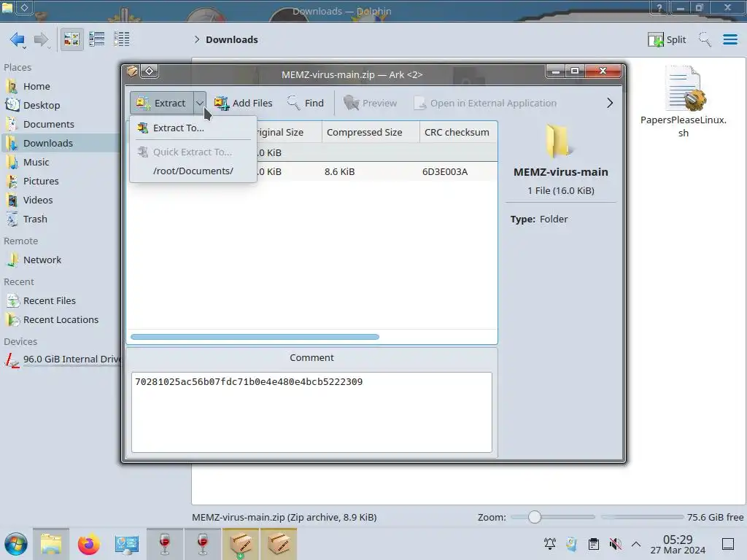Expand the breadcrumb chevron before Downloads
The image size is (747, 560).
tap(197, 39)
